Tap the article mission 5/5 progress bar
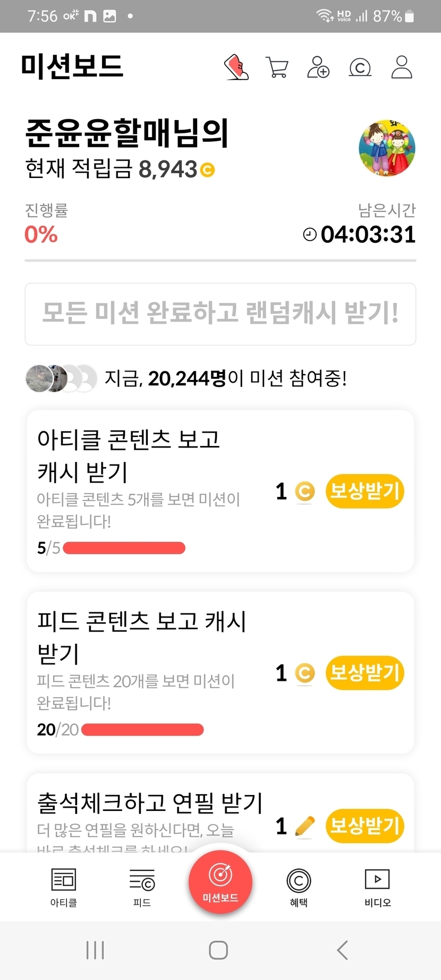The width and height of the screenshot is (441, 980). (124, 548)
